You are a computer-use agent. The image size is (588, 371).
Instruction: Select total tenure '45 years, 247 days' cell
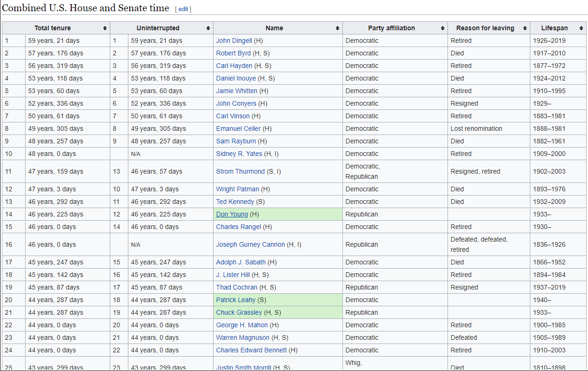tap(67, 262)
